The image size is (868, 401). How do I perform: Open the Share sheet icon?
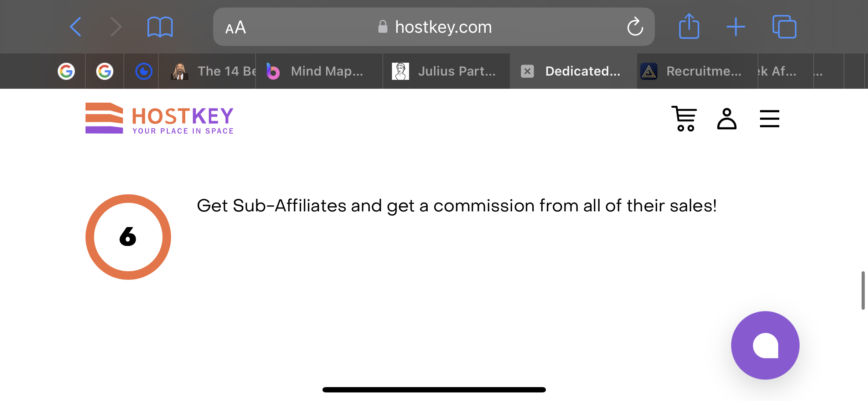pyautogui.click(x=689, y=26)
